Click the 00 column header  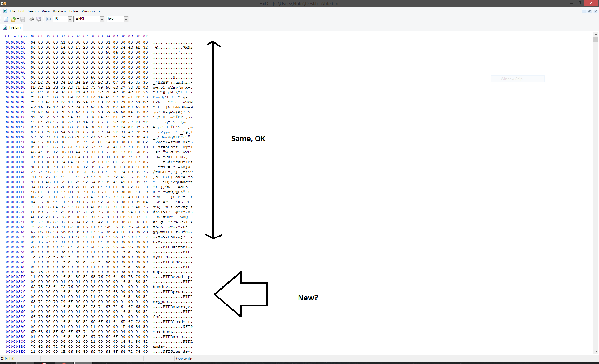(33, 36)
